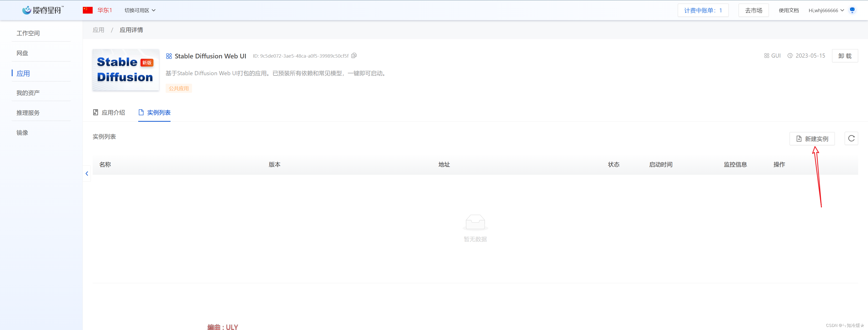Click the China flag region icon
868x330 pixels.
88,10
